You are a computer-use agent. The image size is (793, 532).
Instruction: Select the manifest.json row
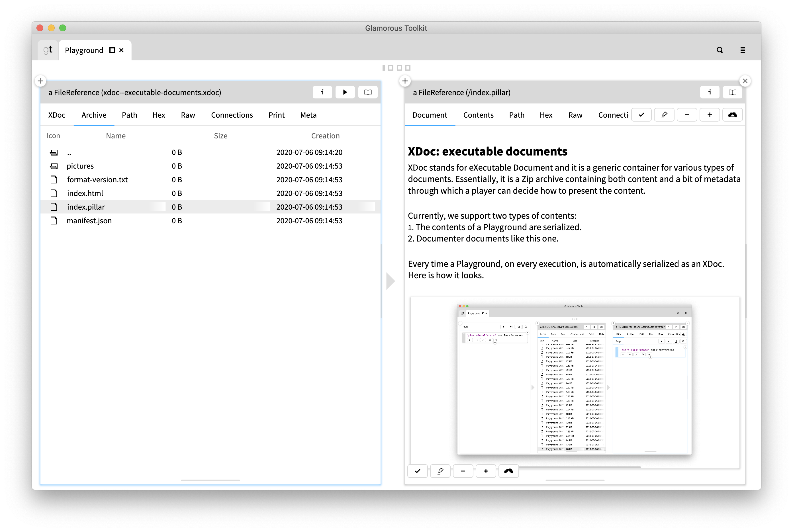click(x=210, y=220)
